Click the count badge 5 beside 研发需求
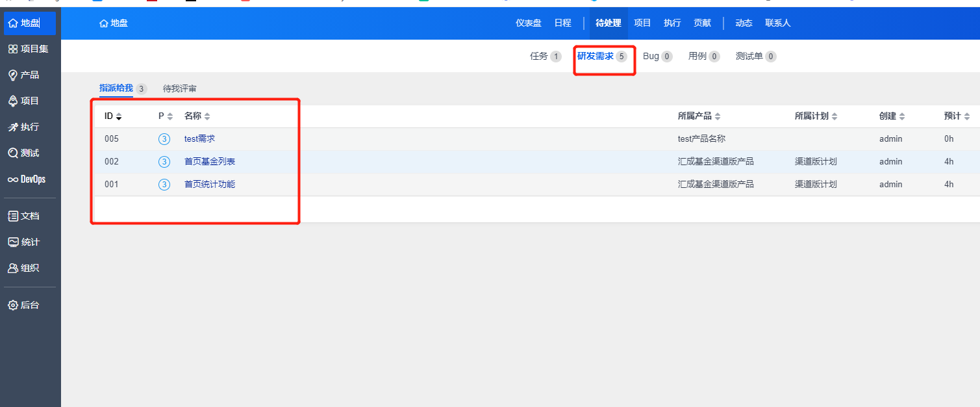The width and height of the screenshot is (980, 407). pos(622,57)
